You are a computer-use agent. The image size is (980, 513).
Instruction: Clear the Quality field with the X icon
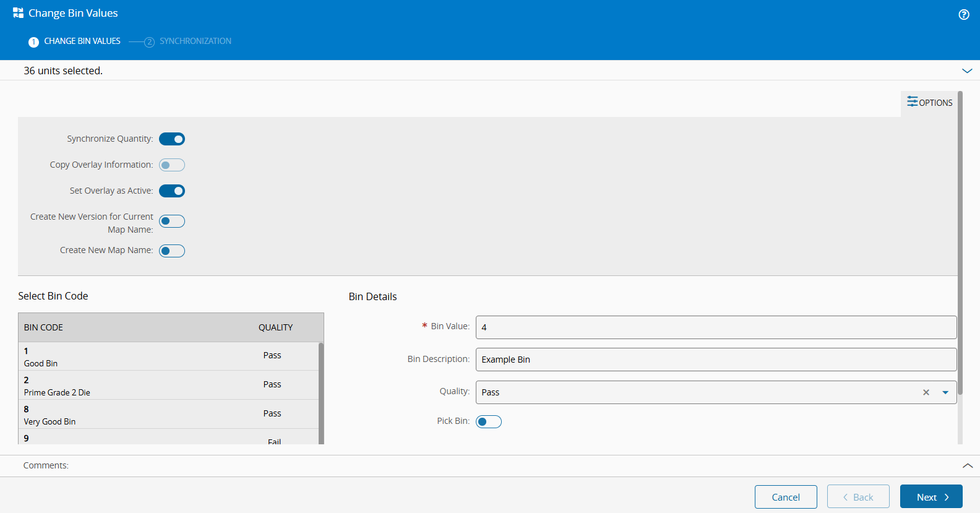pyautogui.click(x=926, y=392)
